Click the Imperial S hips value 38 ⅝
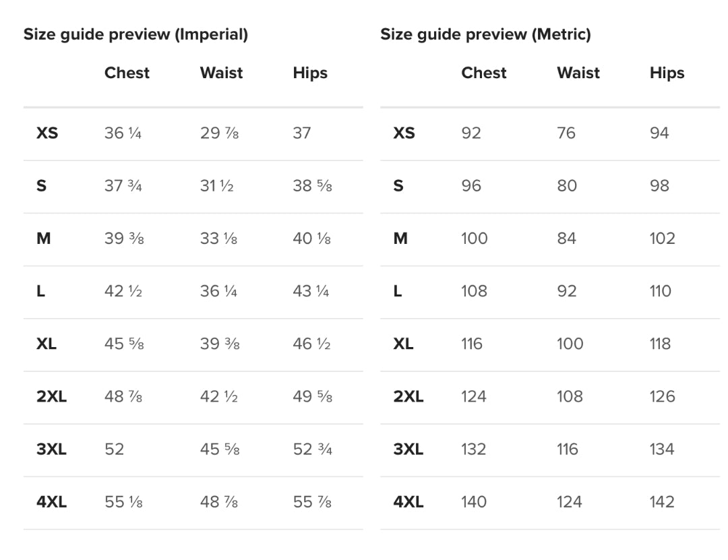Image resolution: width=728 pixels, height=560 pixels. 312,186
